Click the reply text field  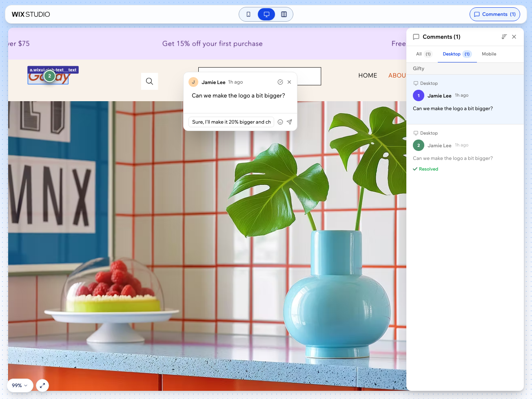231,122
